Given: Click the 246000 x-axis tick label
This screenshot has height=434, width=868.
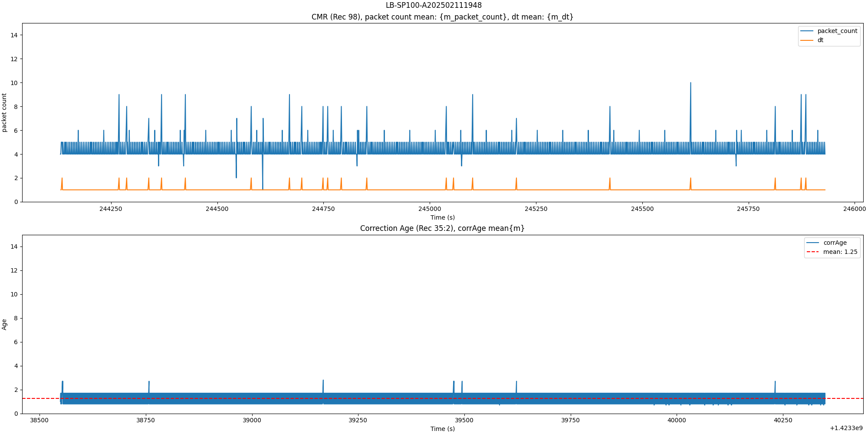Looking at the screenshot, I should click(x=855, y=209).
